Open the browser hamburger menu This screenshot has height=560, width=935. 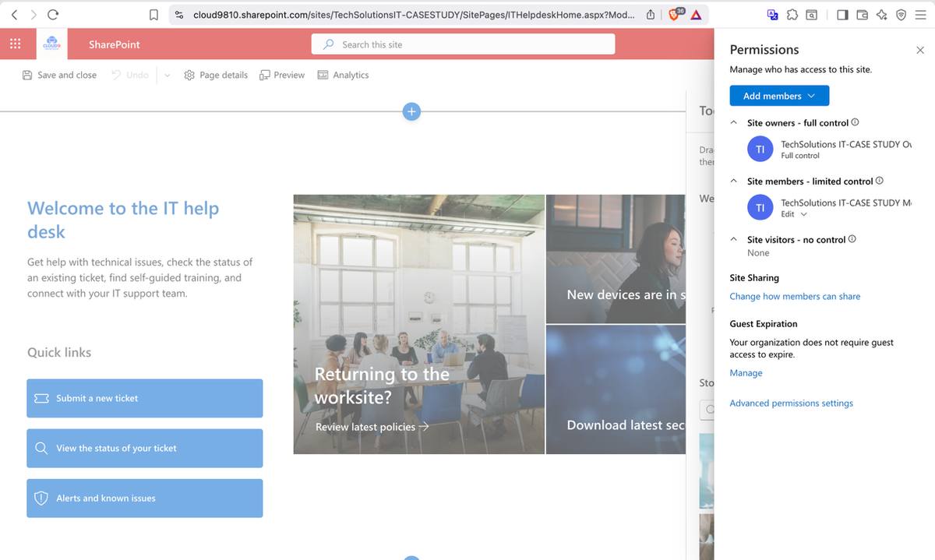coord(920,14)
